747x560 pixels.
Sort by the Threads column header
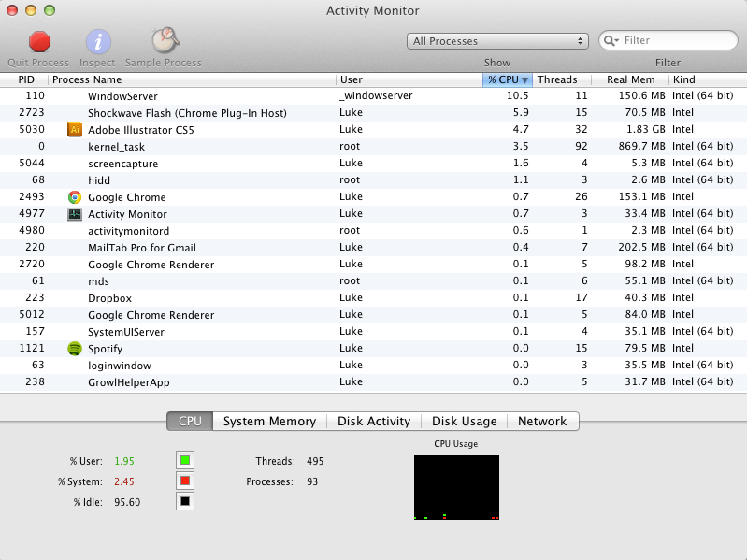tap(562, 79)
